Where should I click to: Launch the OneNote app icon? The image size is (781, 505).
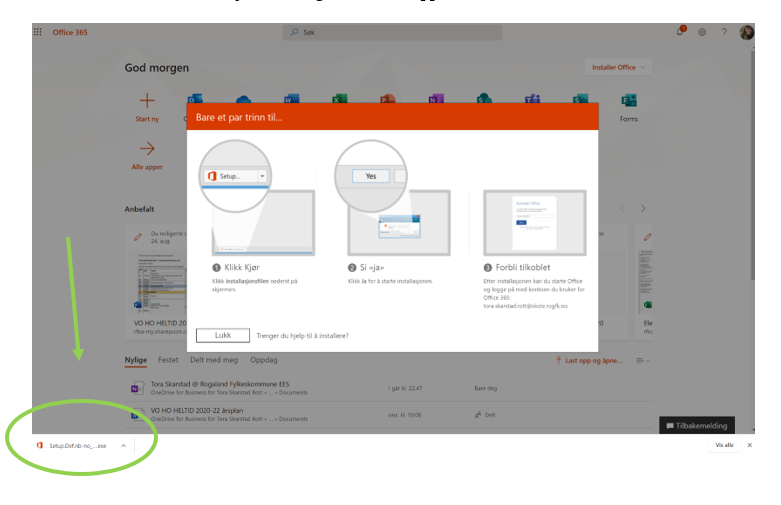tap(436, 99)
